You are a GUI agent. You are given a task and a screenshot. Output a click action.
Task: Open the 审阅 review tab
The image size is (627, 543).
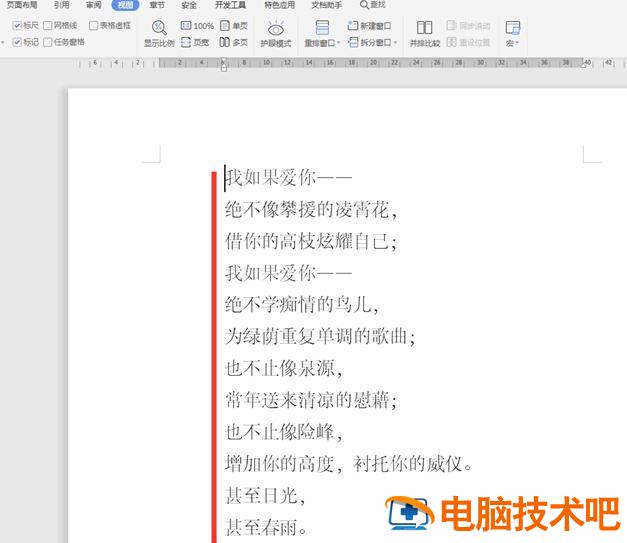pos(93,5)
